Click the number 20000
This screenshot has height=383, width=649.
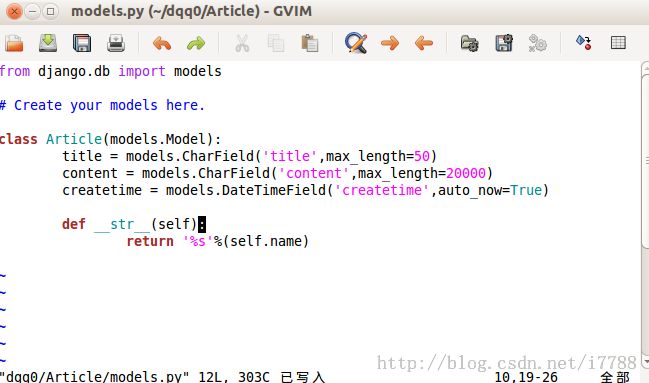(x=466, y=173)
